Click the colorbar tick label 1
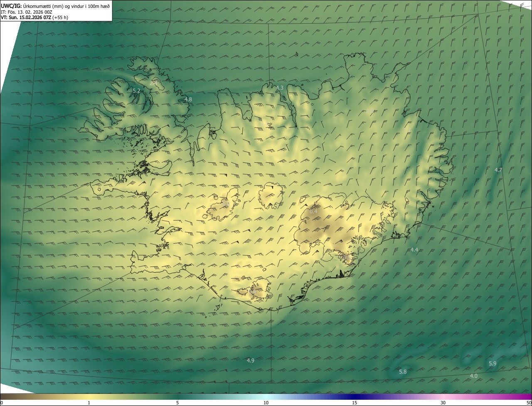This screenshot has width=532, height=406. pyautogui.click(x=89, y=403)
